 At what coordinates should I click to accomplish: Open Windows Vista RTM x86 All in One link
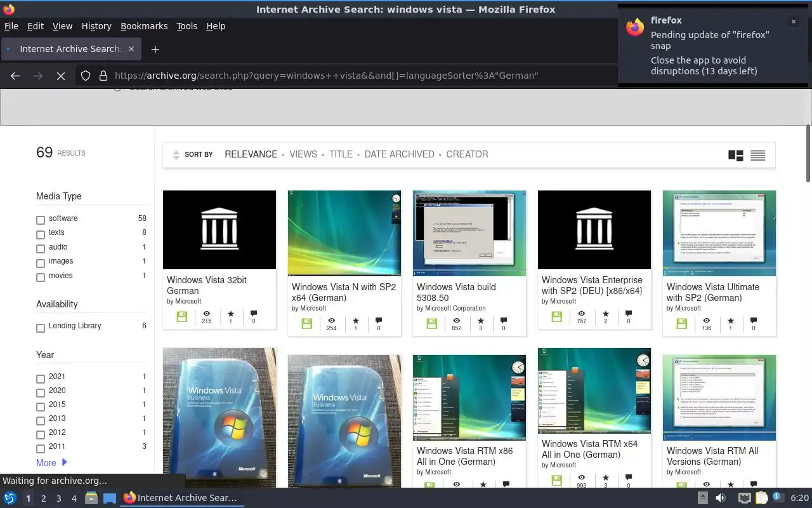[464, 456]
